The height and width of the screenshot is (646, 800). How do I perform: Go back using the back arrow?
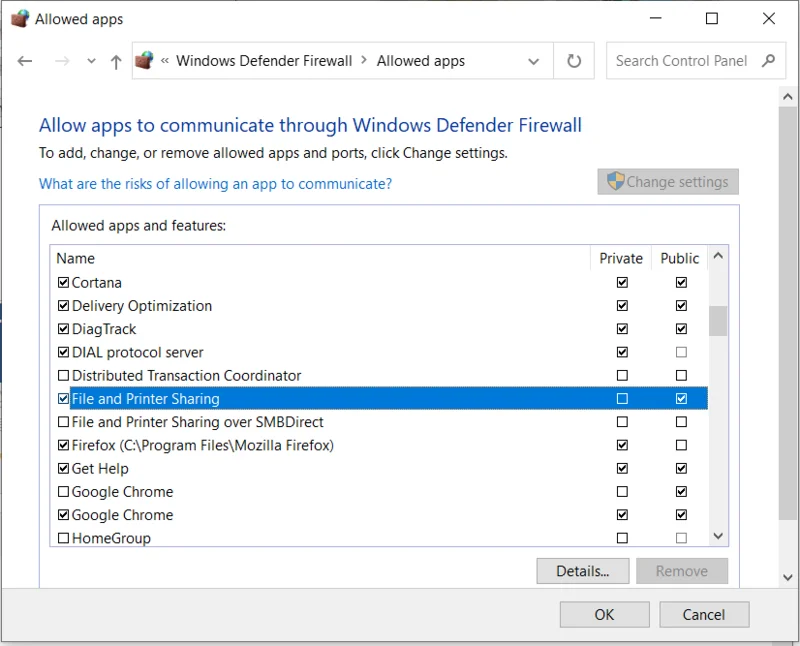pyautogui.click(x=24, y=61)
